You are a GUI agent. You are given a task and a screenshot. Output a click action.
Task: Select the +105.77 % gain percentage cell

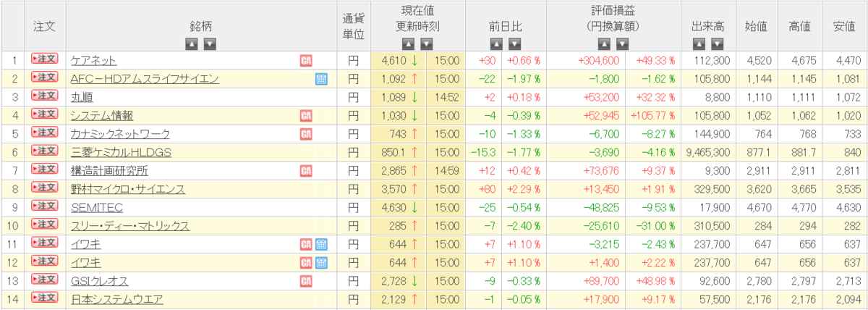tap(655, 116)
